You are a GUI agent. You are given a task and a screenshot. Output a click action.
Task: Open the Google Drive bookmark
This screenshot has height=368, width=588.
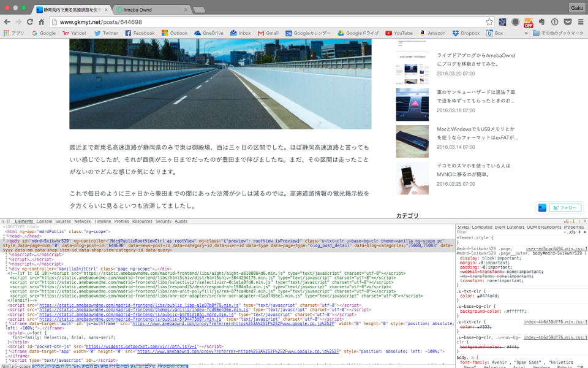pyautogui.click(x=358, y=33)
